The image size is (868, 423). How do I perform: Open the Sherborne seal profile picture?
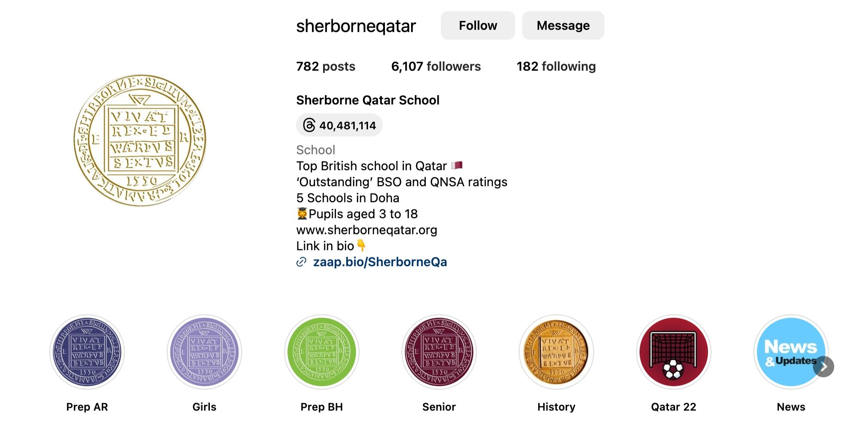pyautogui.click(x=140, y=140)
